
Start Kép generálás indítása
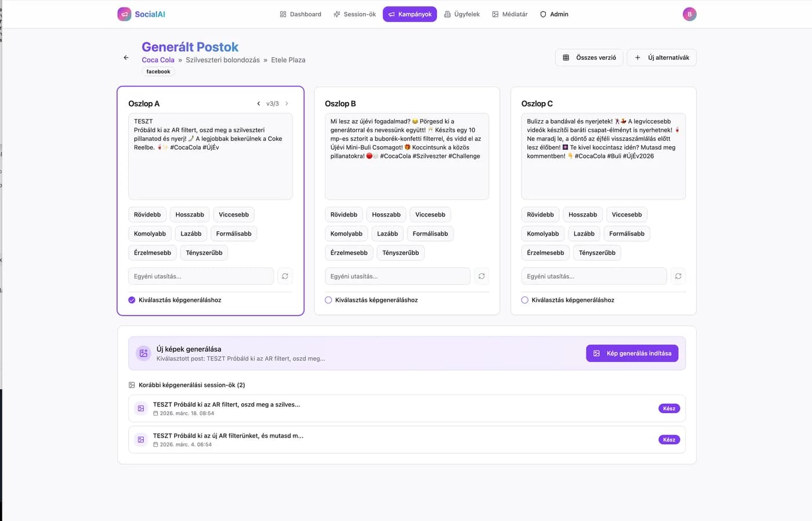tap(632, 353)
